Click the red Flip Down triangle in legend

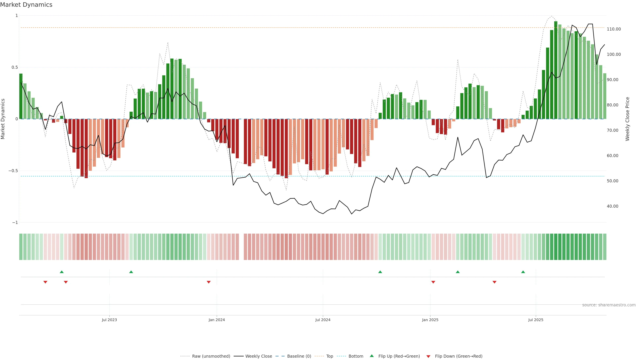428,356
